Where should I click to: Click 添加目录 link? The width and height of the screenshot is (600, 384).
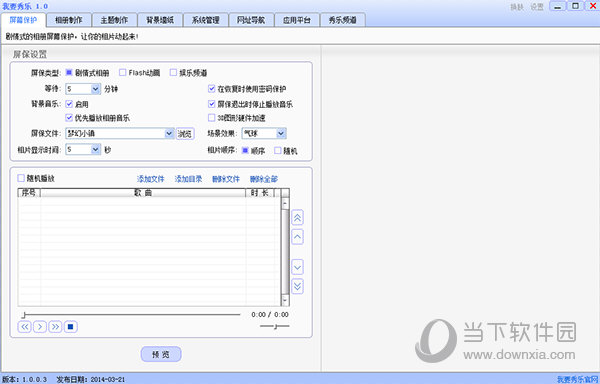pyautogui.click(x=188, y=179)
